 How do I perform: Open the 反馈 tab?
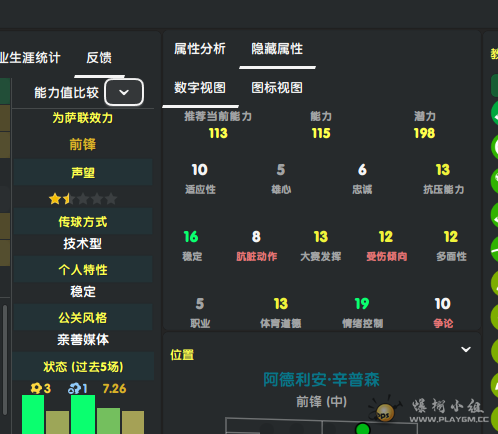coord(99,58)
